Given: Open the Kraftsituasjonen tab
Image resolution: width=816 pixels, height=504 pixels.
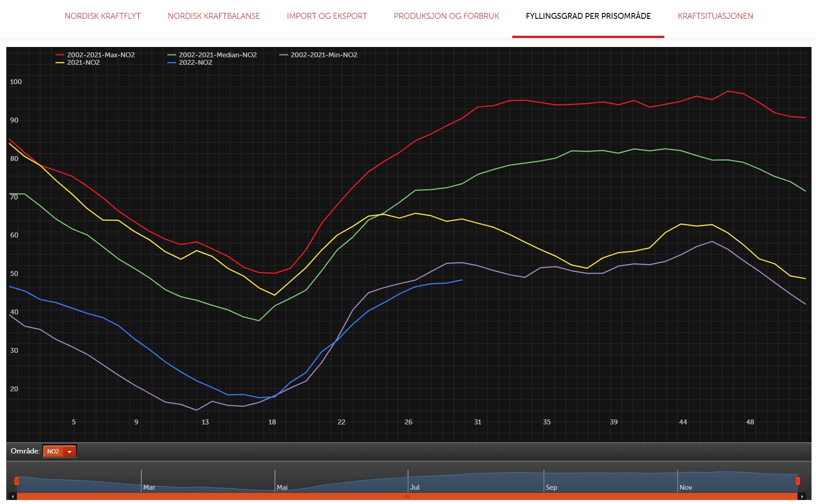Looking at the screenshot, I should tap(715, 16).
